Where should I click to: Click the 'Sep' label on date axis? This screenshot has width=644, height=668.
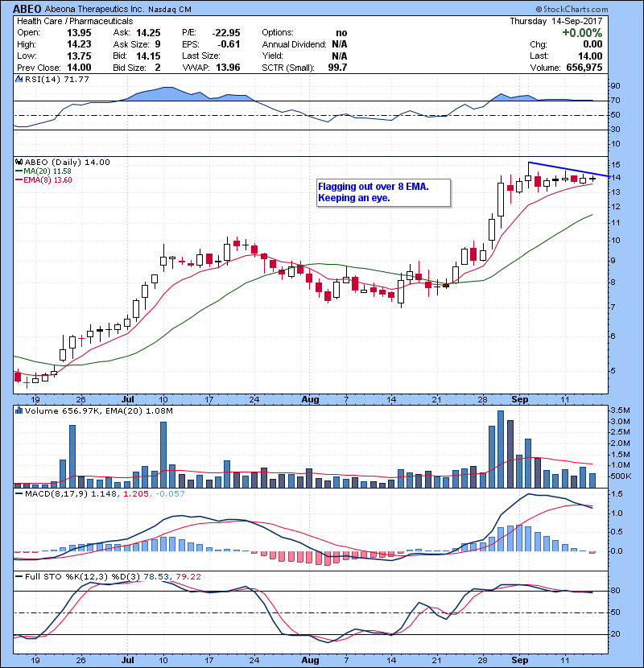519,398
